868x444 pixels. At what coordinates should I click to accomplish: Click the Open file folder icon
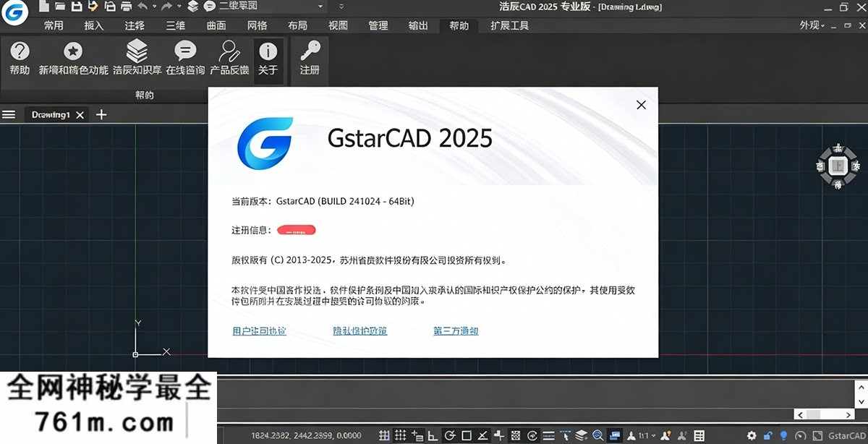[x=60, y=7]
